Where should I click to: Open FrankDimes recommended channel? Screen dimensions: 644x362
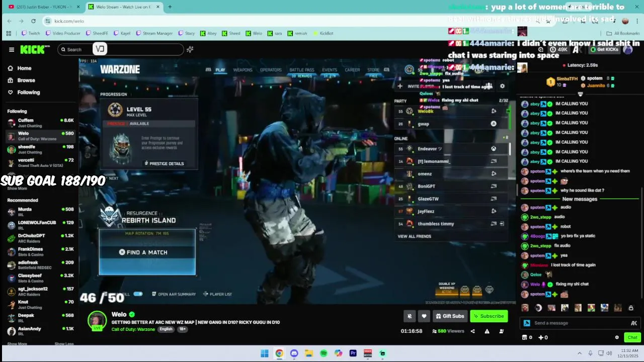(40, 251)
